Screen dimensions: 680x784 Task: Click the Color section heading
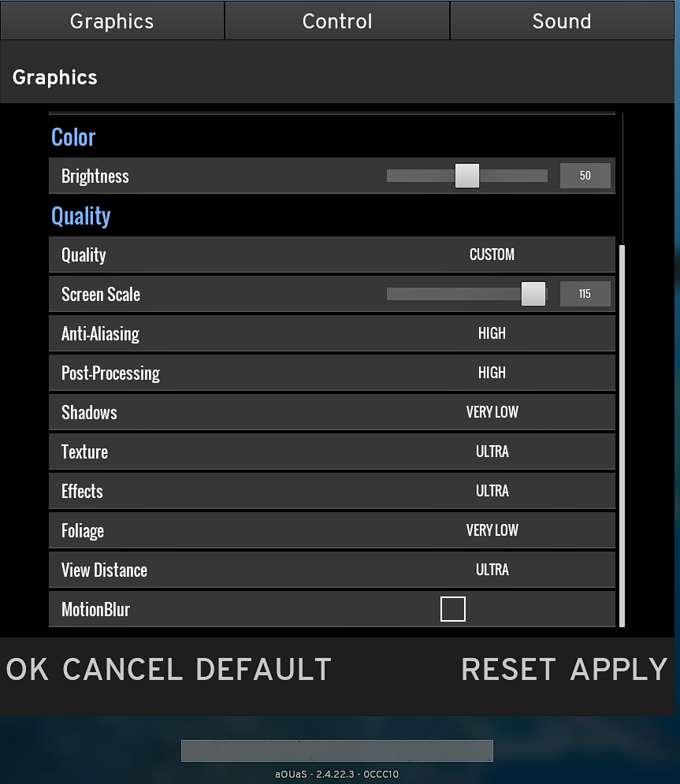click(73, 138)
